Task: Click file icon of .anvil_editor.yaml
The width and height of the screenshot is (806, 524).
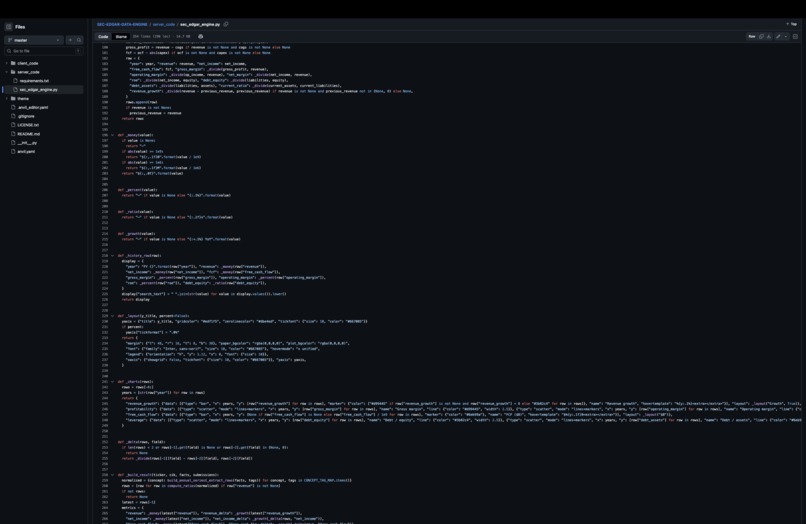Action: click(13, 107)
